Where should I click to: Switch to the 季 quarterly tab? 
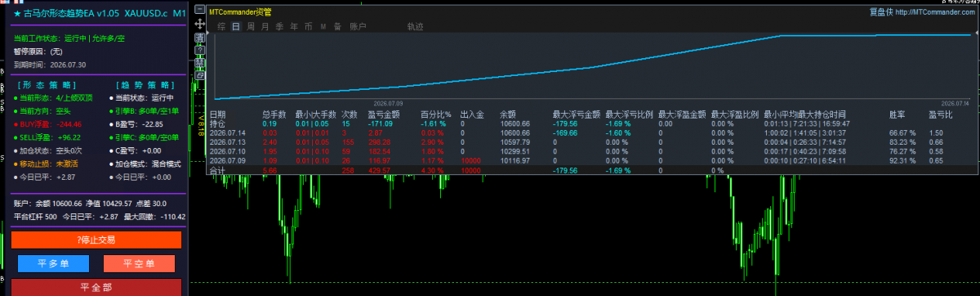pos(279,26)
